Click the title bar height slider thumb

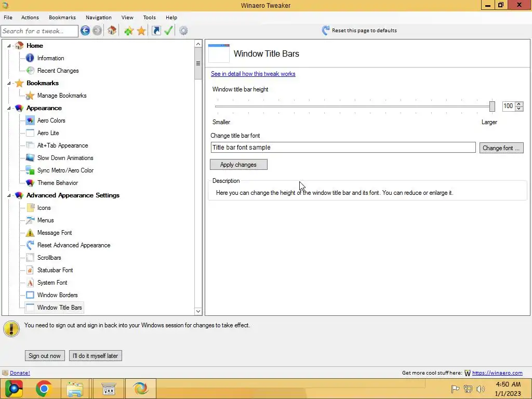pyautogui.click(x=492, y=106)
